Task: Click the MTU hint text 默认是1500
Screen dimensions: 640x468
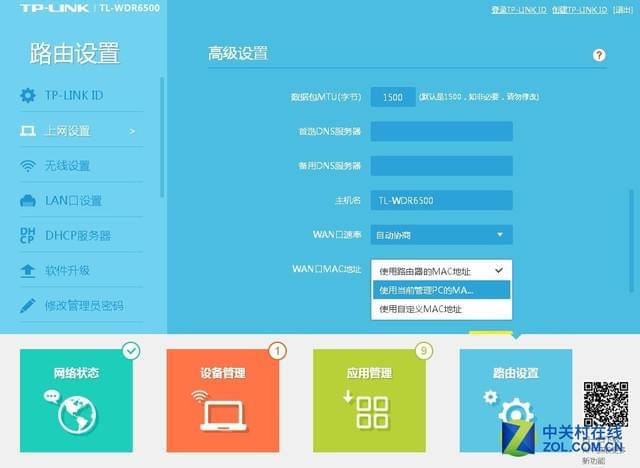Action: pos(479,97)
